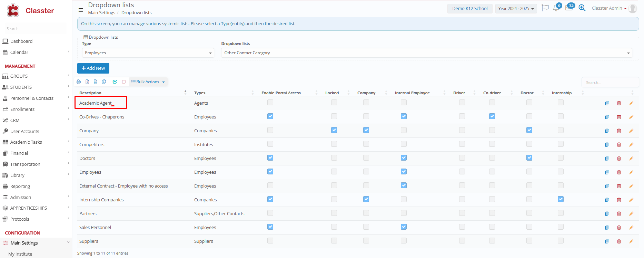The width and height of the screenshot is (644, 258).
Task: Uncheck the Internship checkbox for Internship Companies
Action: coord(561,199)
